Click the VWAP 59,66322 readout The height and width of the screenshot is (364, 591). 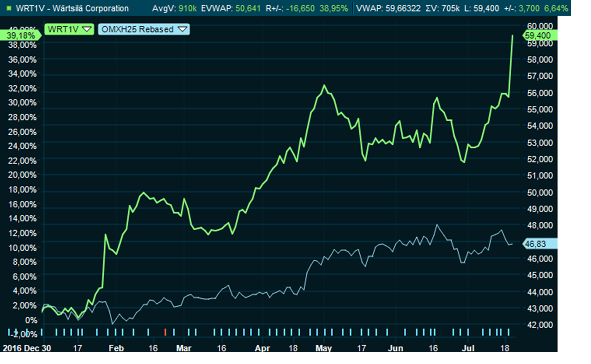388,8
